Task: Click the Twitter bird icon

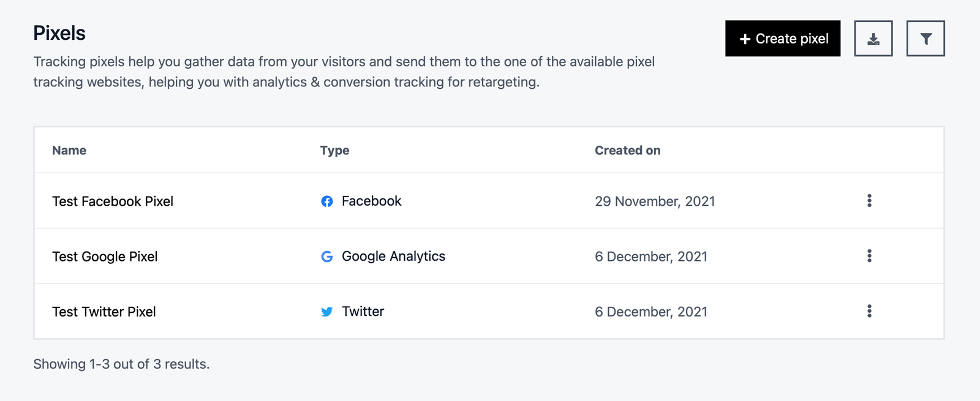Action: (x=327, y=312)
